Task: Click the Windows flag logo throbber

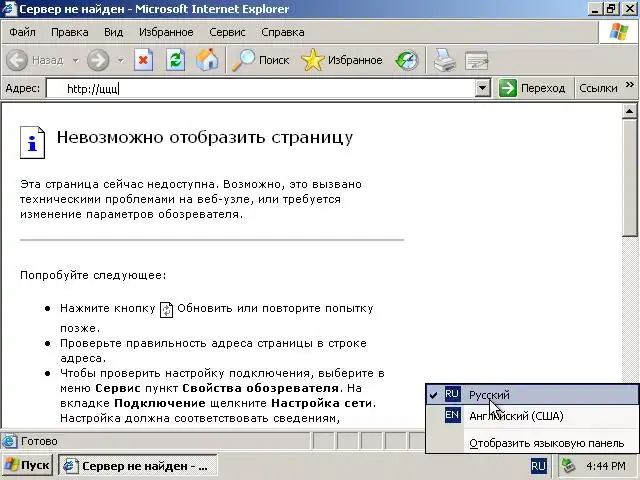Action: [618, 32]
